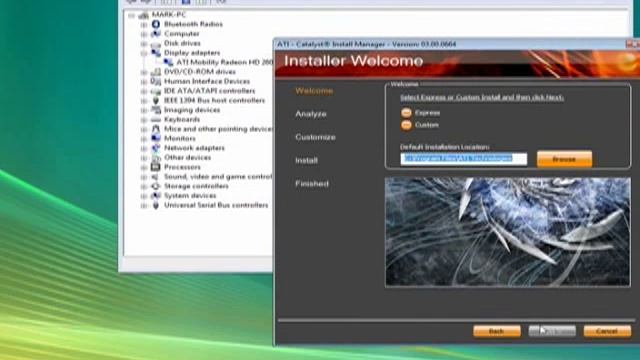The image size is (640, 360).
Task: Click the Universal Serial Bus controllers icon
Action: point(156,205)
